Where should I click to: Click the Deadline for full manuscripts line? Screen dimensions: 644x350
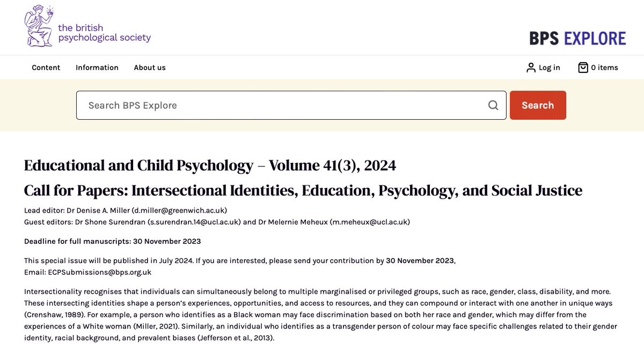click(x=113, y=242)
